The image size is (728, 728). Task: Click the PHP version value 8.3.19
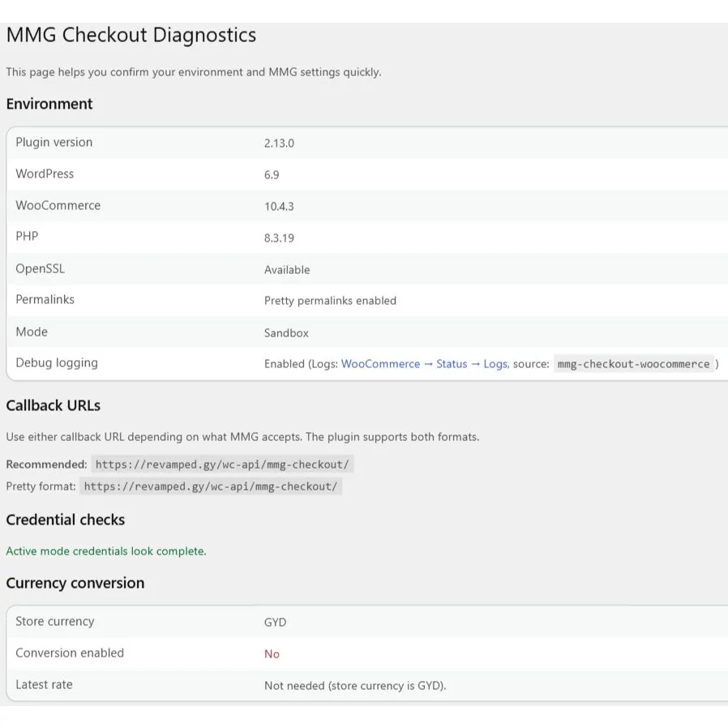tap(279, 238)
